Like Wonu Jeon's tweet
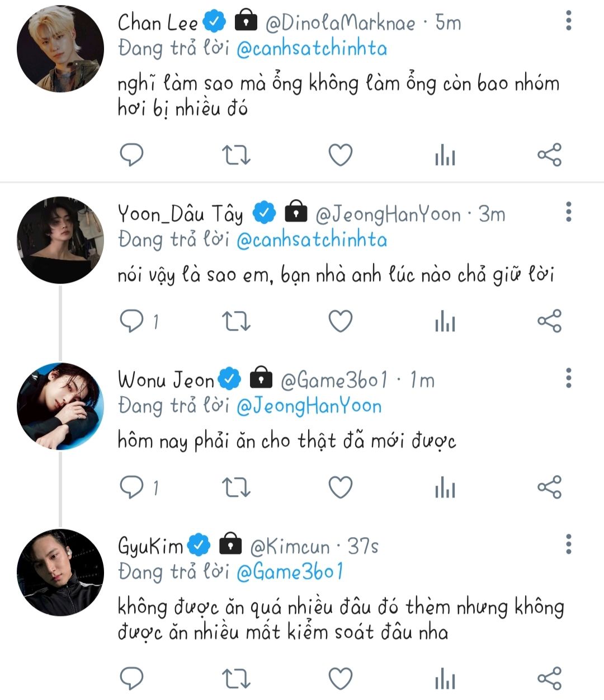604x700 pixels. point(340,487)
